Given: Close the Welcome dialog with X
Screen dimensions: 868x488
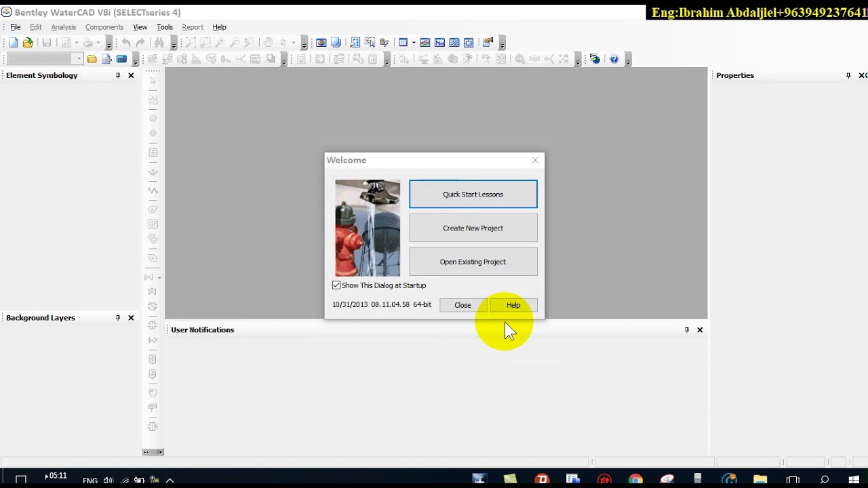Looking at the screenshot, I should tap(535, 160).
